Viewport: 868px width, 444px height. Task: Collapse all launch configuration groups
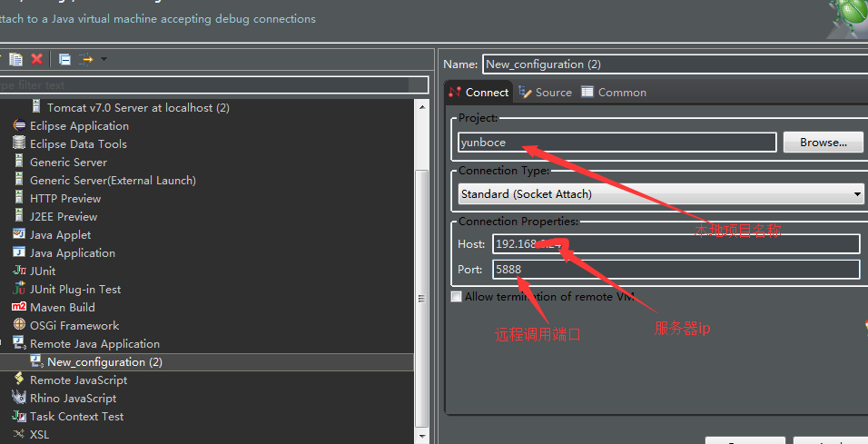point(64,59)
